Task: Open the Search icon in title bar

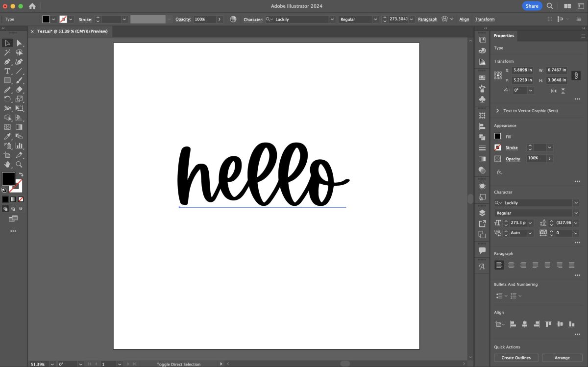Action: [x=550, y=6]
